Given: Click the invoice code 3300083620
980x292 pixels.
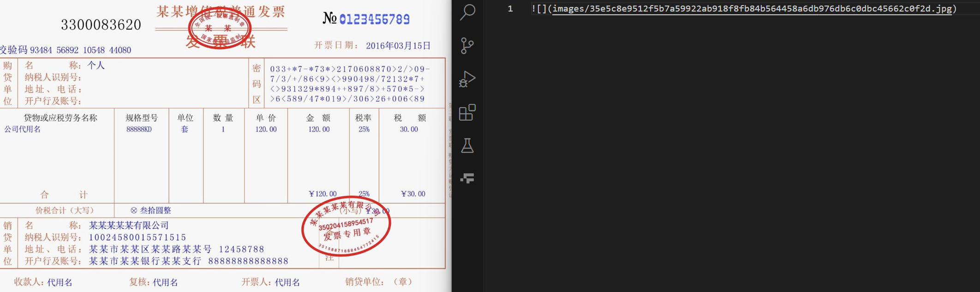Looking at the screenshot, I should (101, 25).
